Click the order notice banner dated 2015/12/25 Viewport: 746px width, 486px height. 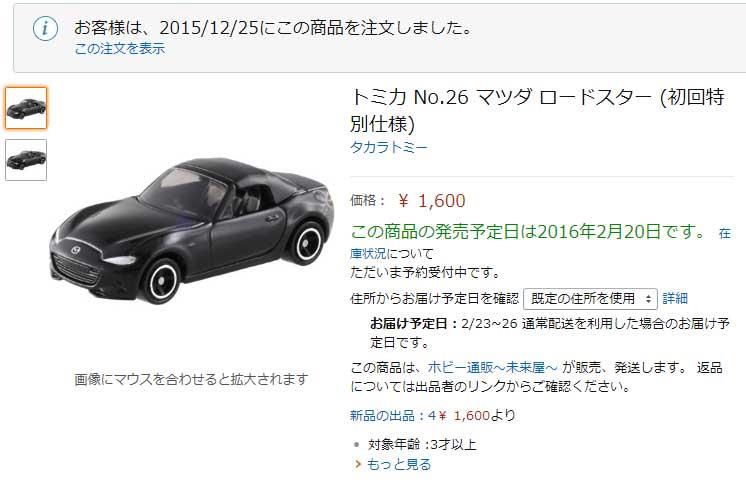[380, 38]
